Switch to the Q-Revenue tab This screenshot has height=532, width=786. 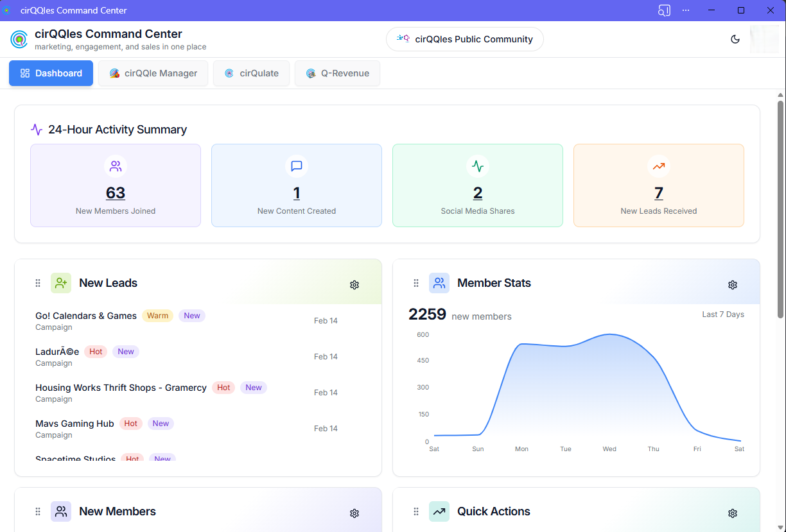coord(337,73)
